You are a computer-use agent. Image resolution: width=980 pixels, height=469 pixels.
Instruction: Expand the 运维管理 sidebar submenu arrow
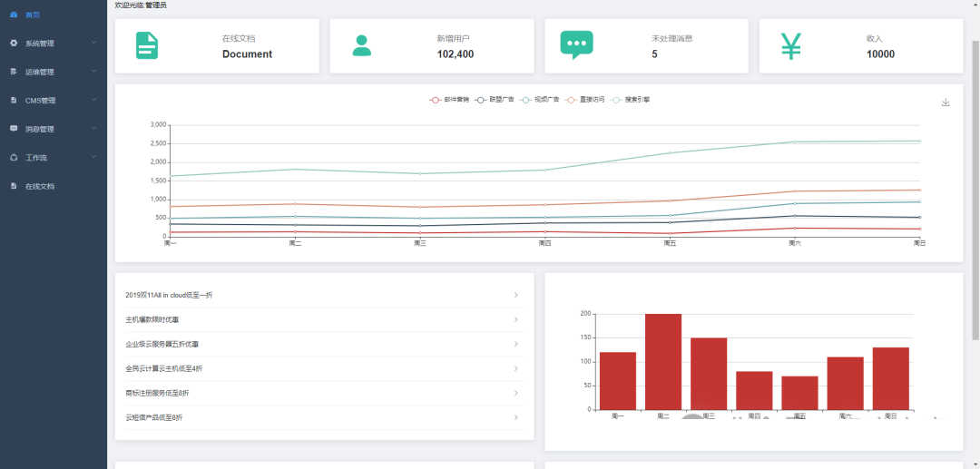[x=94, y=72]
